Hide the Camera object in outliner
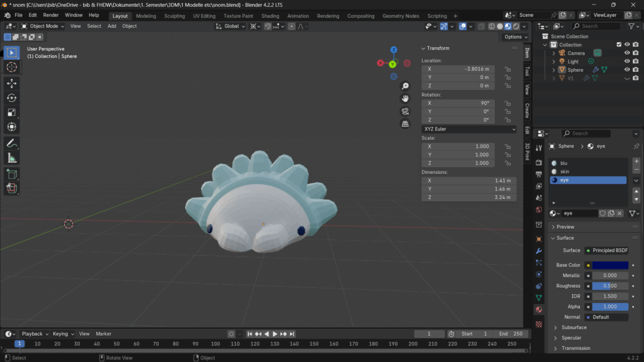 [626, 53]
